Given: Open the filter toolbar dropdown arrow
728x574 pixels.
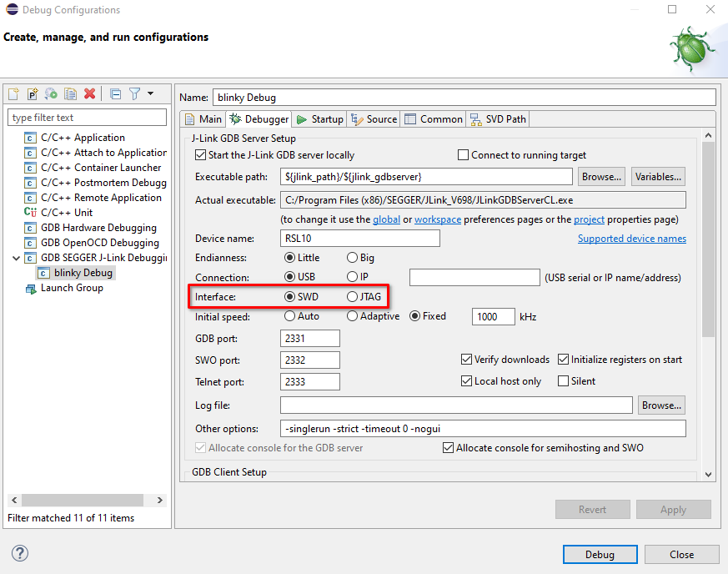Looking at the screenshot, I should pyautogui.click(x=150, y=94).
